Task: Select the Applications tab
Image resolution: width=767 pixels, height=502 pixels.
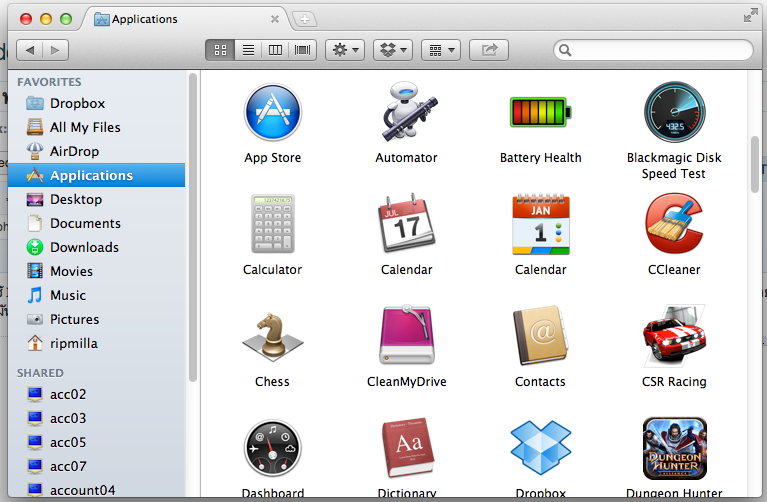Action: (185, 19)
